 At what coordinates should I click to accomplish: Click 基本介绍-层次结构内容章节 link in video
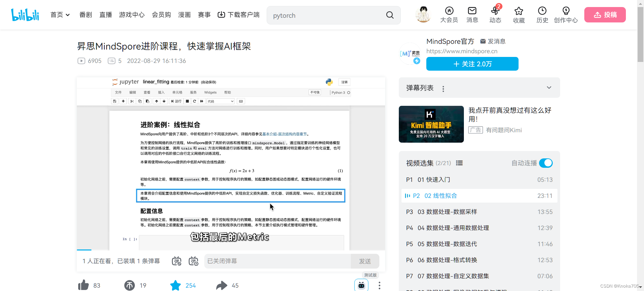(284, 134)
